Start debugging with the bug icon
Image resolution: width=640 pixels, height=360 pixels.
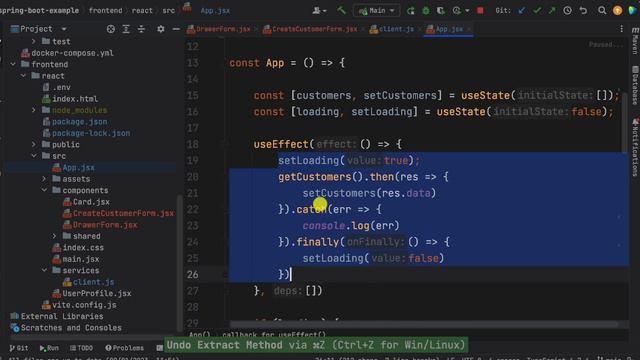click(x=426, y=11)
